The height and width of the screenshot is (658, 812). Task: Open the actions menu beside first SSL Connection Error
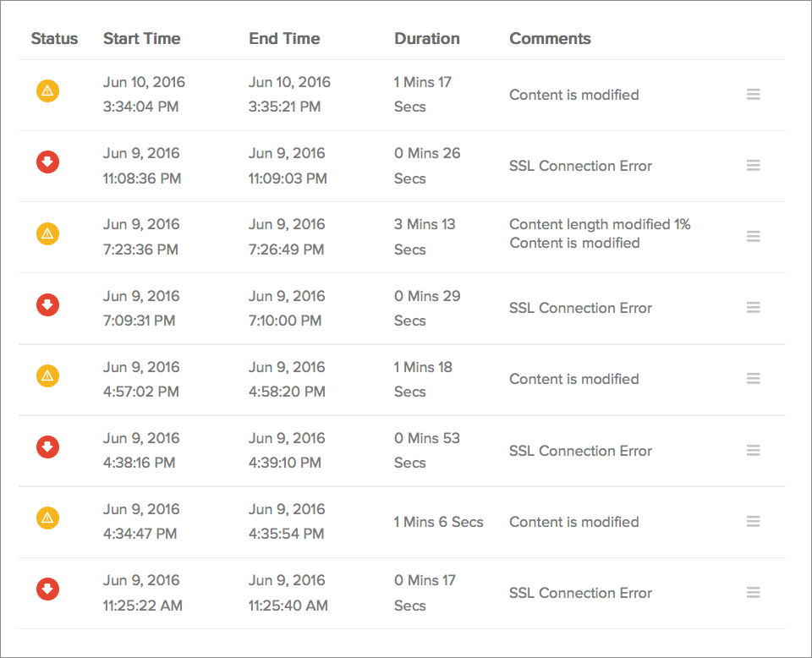(x=754, y=165)
